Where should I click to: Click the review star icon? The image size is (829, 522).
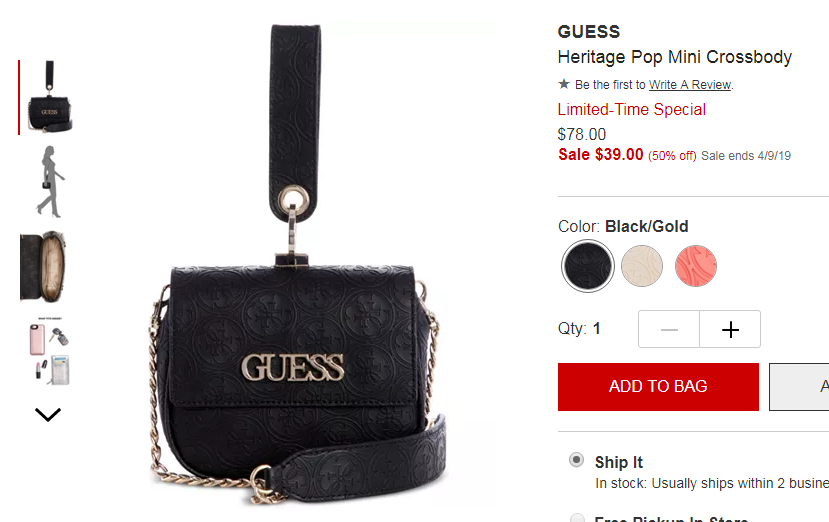point(564,84)
